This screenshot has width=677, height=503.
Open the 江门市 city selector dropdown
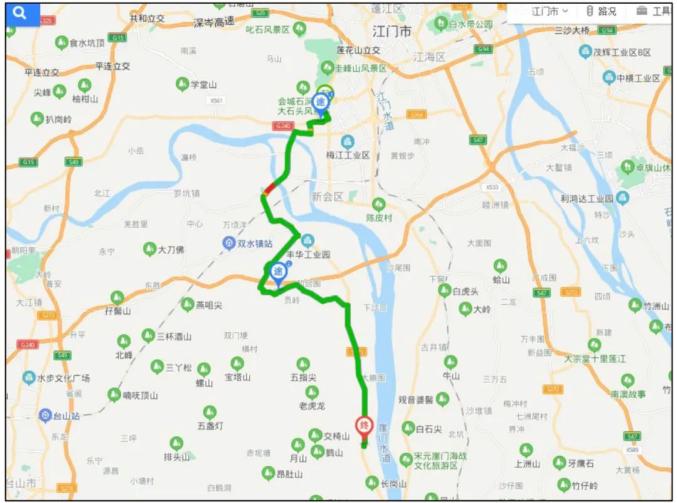coord(549,12)
